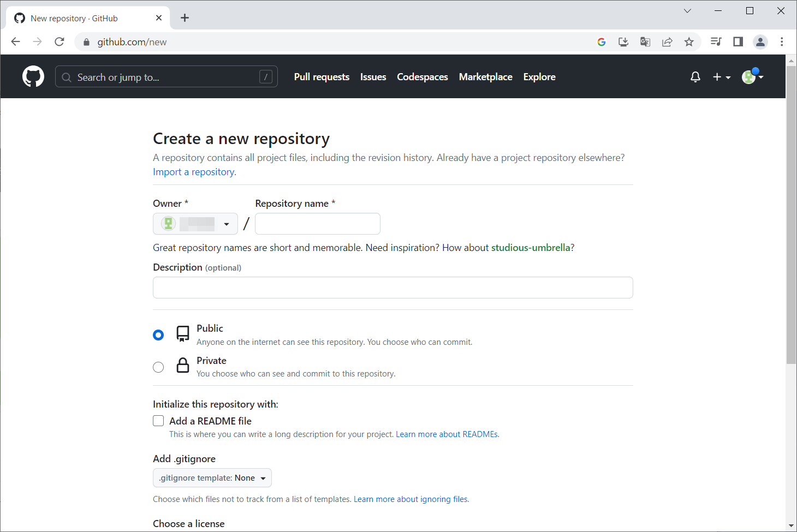Viewport: 797px width, 532px height.
Task: Open the Owner dropdown
Action: point(195,224)
